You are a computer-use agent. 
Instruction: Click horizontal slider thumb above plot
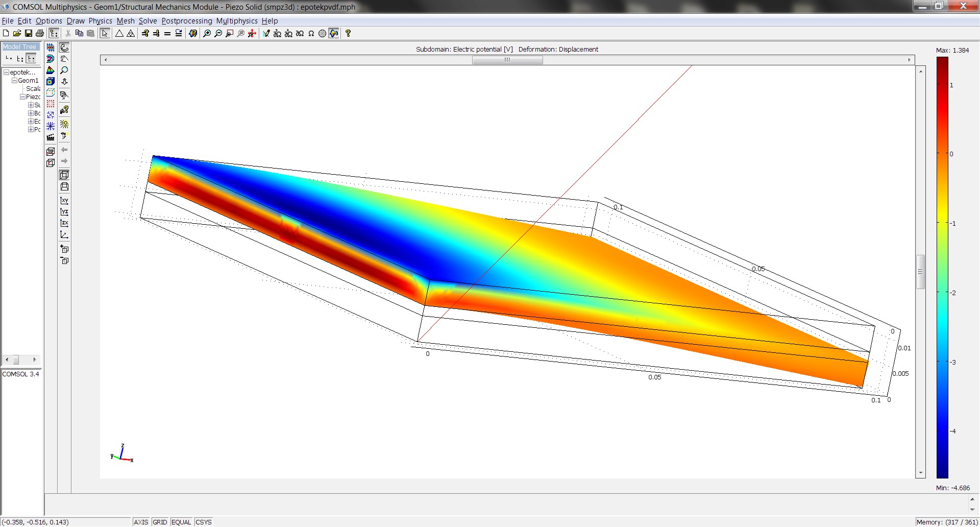coord(507,60)
